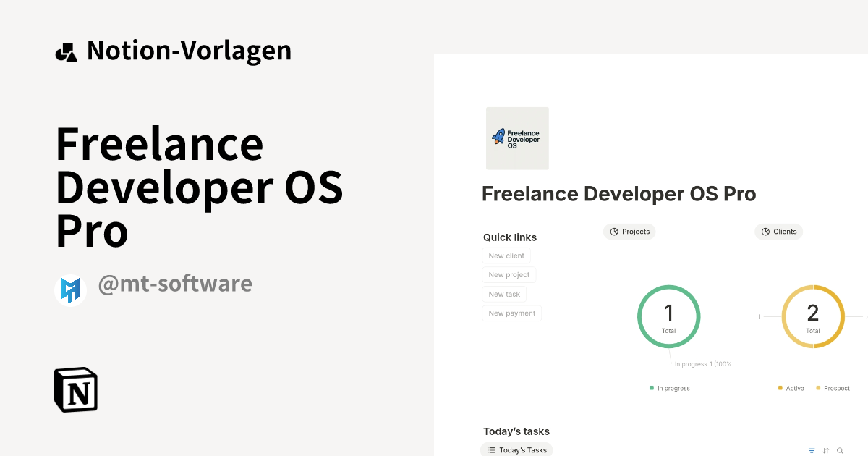
Task: Switch to the Clients view tab
Action: coord(779,232)
